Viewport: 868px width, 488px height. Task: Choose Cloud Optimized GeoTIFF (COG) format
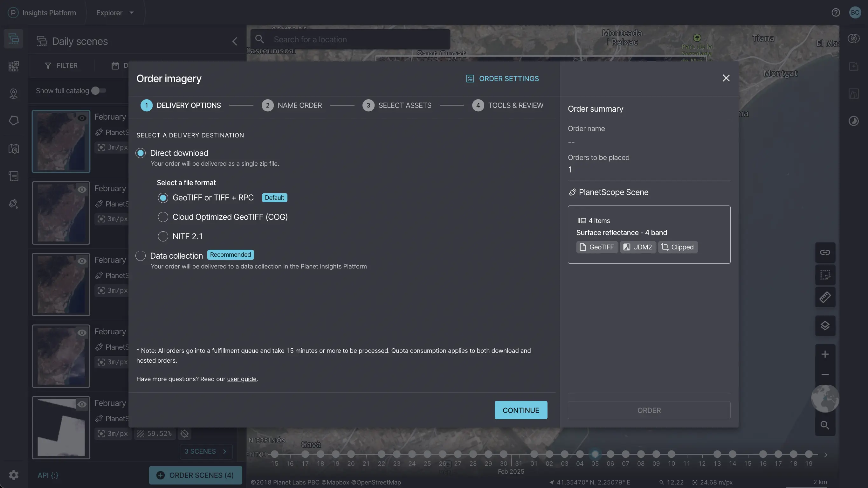coord(163,217)
